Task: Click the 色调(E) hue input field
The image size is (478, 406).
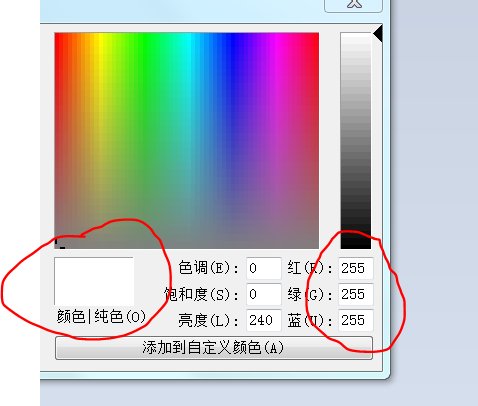Action: (x=264, y=268)
